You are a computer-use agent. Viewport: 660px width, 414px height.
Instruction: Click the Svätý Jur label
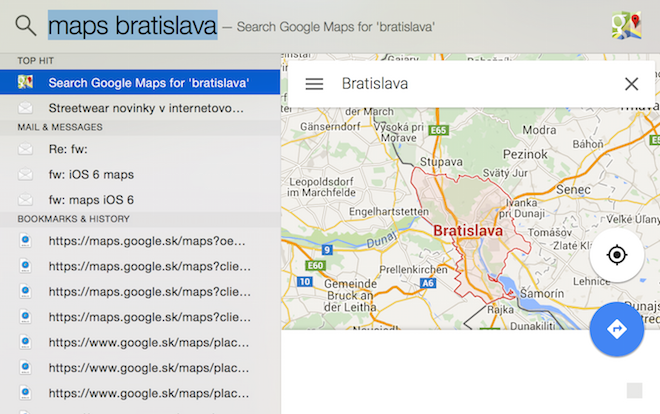click(505, 173)
